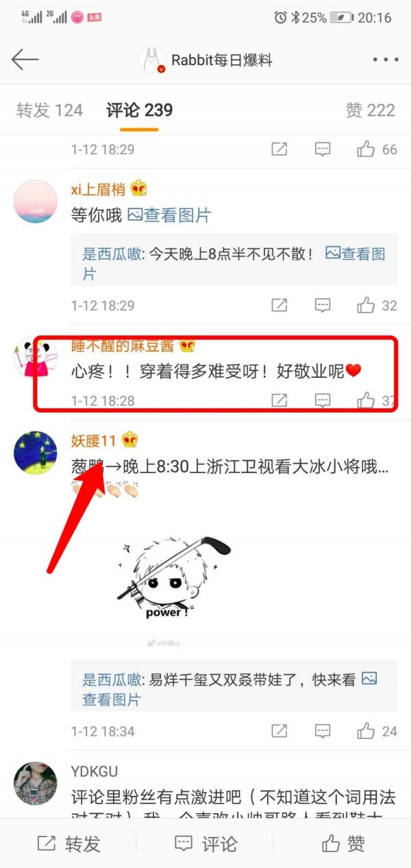The height and width of the screenshot is (868, 411).
Task: Switch to the 赞 222 tab
Action: pos(371,110)
